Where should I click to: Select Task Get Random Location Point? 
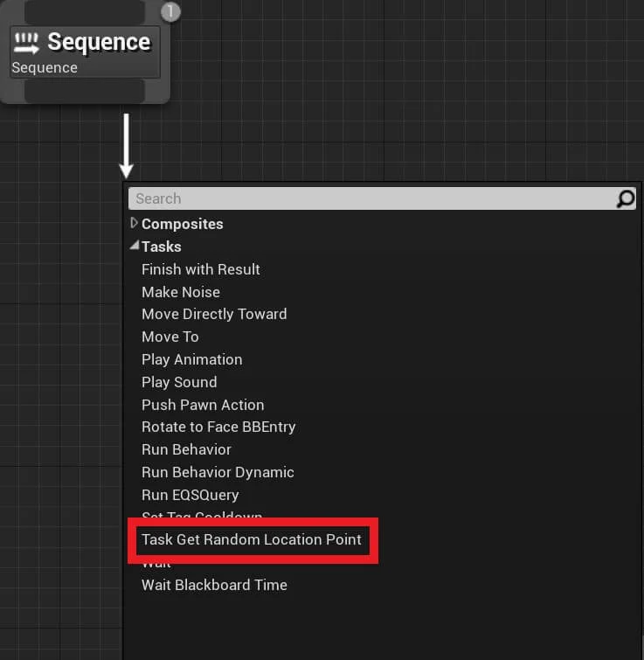[252, 539]
